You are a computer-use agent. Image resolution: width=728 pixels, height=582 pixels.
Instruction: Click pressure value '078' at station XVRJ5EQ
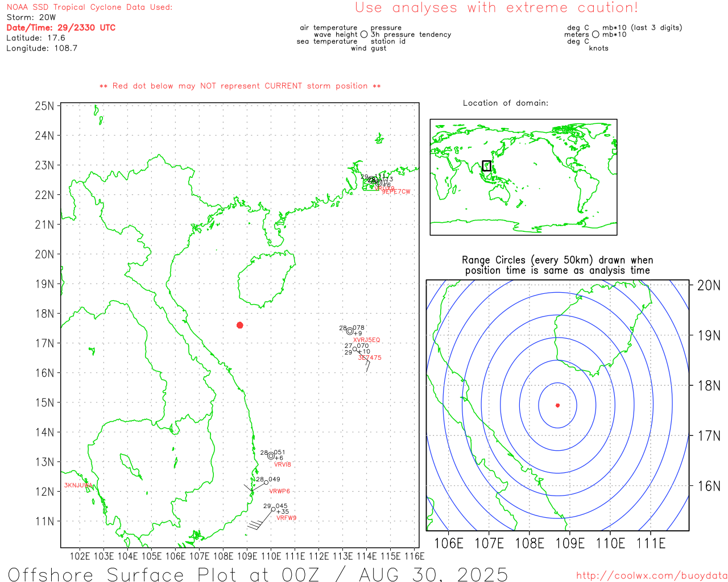[x=359, y=328]
